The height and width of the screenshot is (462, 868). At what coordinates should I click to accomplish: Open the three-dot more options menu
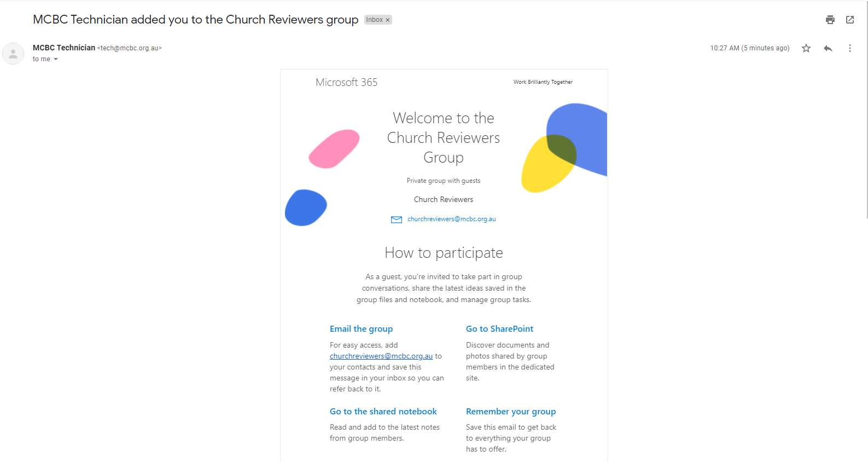[x=850, y=48]
